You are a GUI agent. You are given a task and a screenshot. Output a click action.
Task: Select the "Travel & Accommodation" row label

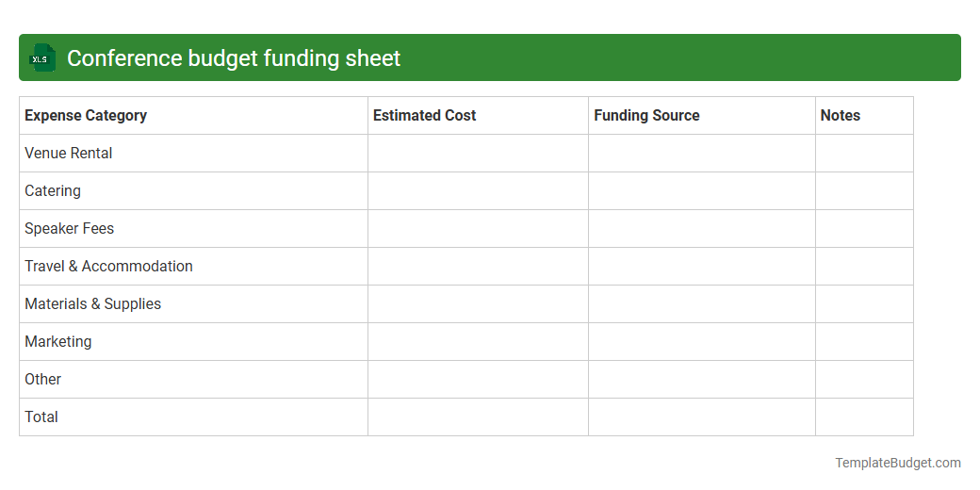(108, 267)
